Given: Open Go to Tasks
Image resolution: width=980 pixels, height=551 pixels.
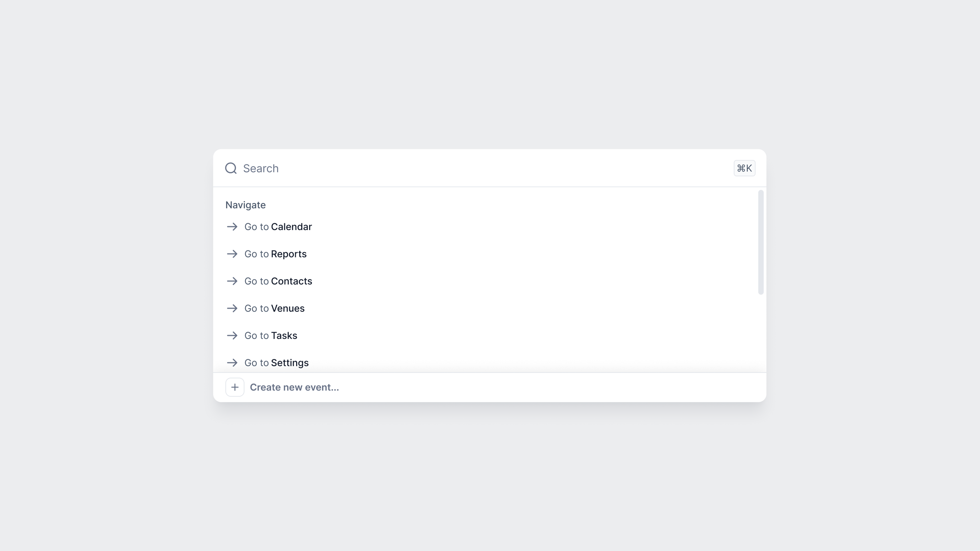Looking at the screenshot, I should (x=485, y=335).
